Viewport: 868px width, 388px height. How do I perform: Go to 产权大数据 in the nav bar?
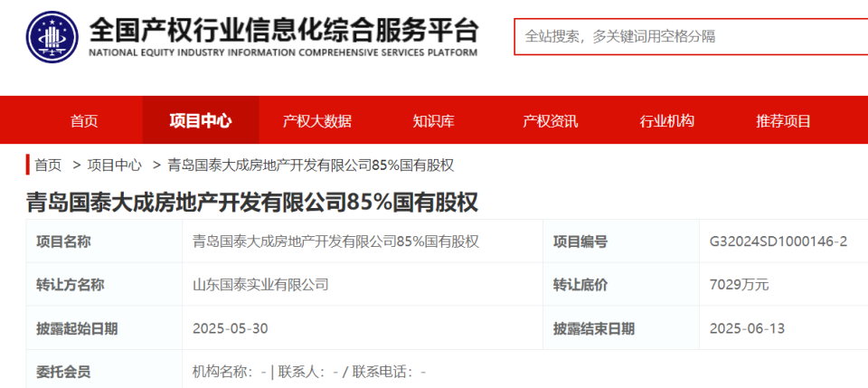tap(317, 120)
